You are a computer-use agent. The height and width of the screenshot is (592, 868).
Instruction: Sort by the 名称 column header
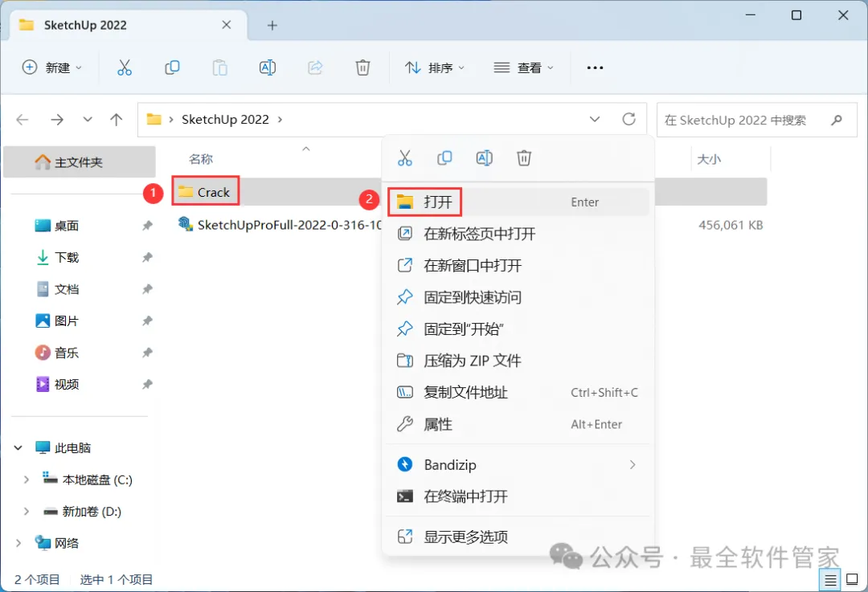(201, 159)
